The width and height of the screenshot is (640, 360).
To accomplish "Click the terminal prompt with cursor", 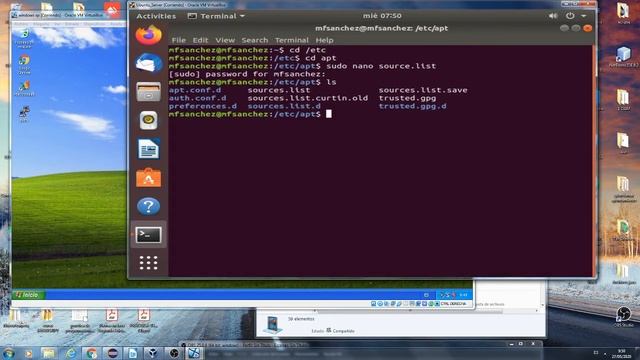I will [250, 114].
